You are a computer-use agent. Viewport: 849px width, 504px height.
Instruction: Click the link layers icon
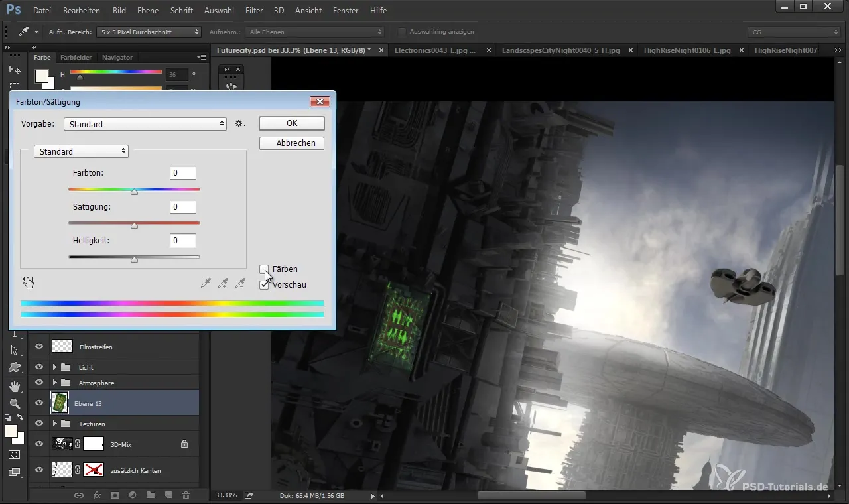78,495
